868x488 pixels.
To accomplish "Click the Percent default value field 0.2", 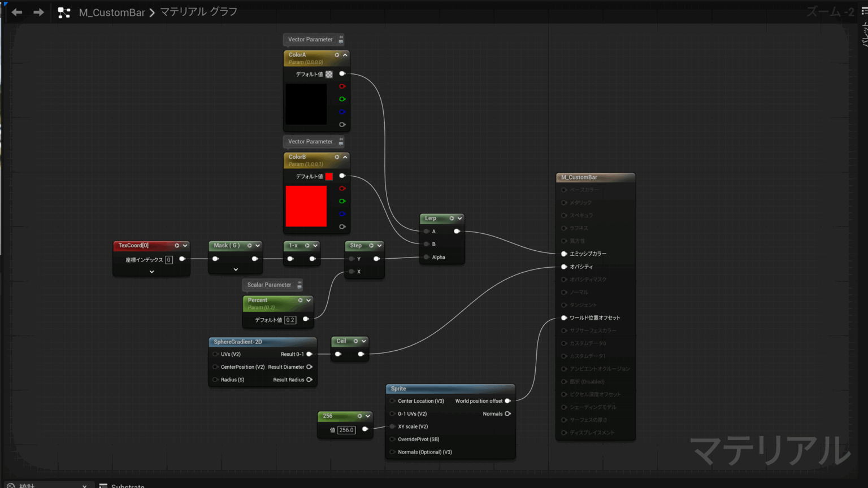I will (290, 320).
